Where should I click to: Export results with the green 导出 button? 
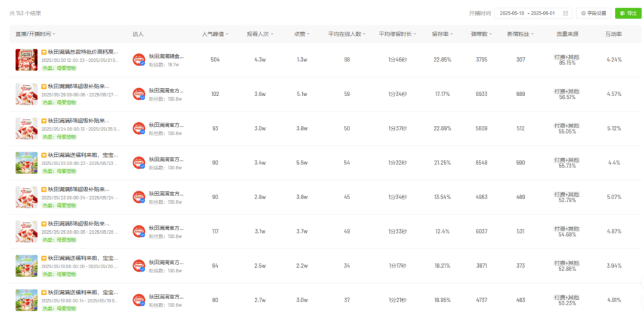click(x=628, y=13)
